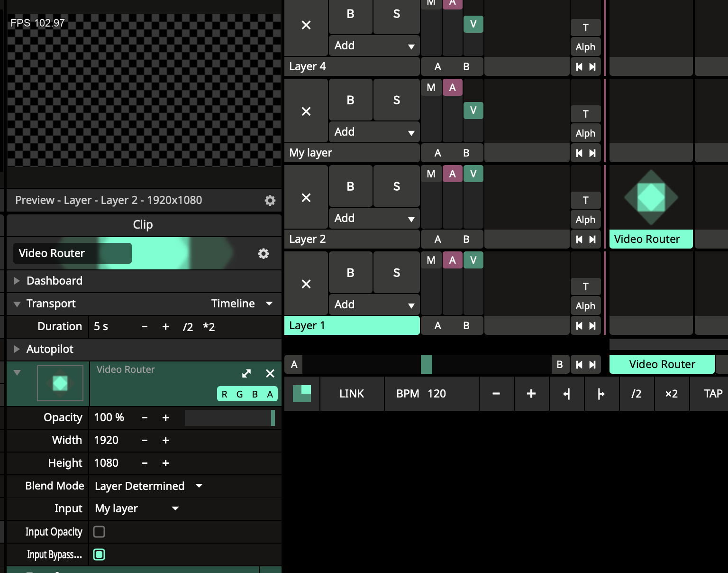Jump to the next column on Layer 2
728x573 pixels.
click(x=592, y=240)
